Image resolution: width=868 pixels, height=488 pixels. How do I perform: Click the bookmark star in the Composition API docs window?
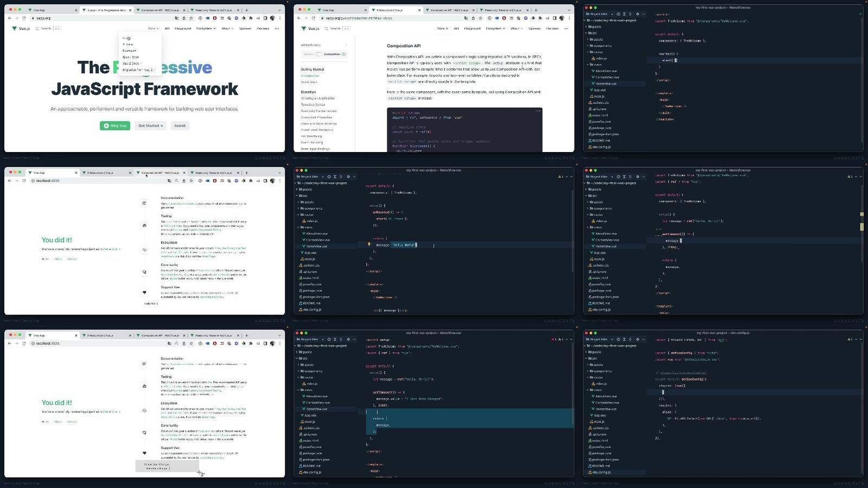pos(480,18)
